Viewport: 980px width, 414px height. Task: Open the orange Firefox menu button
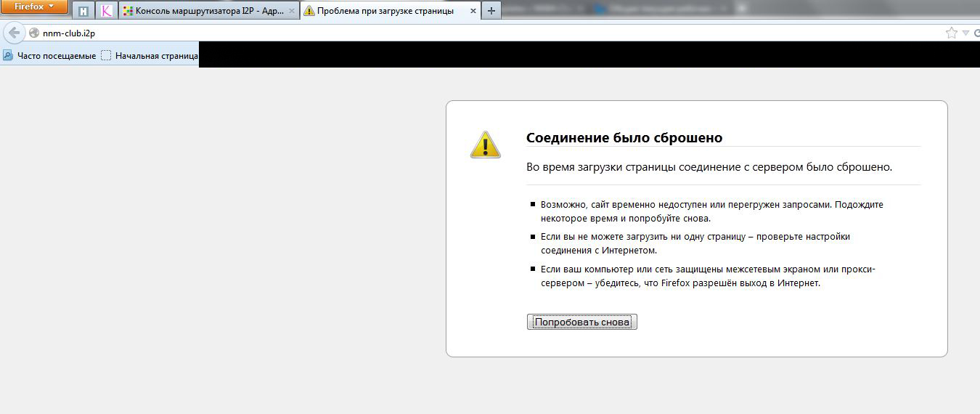click(x=35, y=7)
